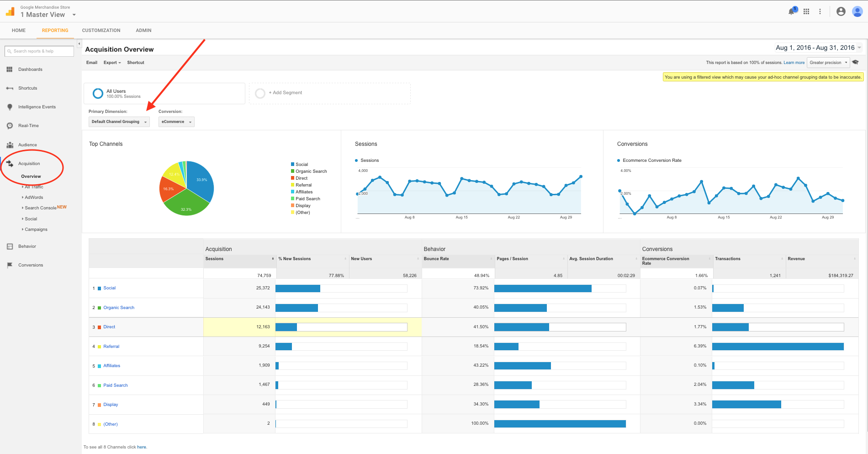This screenshot has width=868, height=454.
Task: Open the notifications bell
Action: tap(790, 11)
